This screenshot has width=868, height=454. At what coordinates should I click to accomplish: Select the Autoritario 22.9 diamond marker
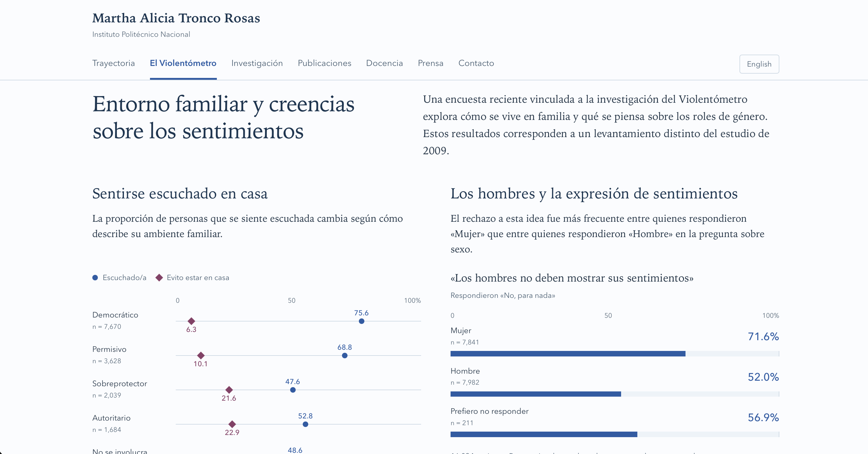tap(232, 424)
